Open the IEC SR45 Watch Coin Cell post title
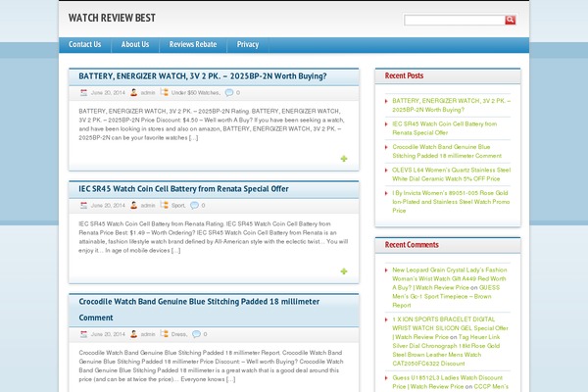Image resolution: width=588 pixels, height=392 pixels. click(183, 189)
